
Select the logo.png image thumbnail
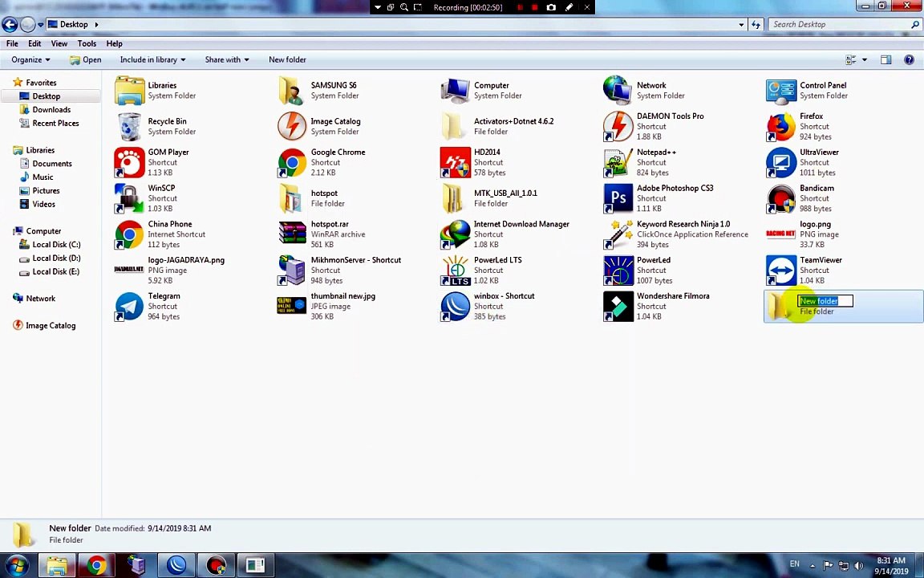780,234
